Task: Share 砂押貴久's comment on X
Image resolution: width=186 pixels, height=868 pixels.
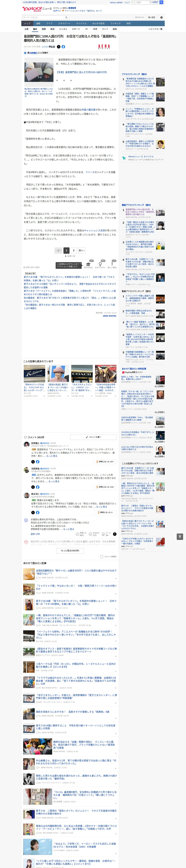Action: tap(33, 462)
